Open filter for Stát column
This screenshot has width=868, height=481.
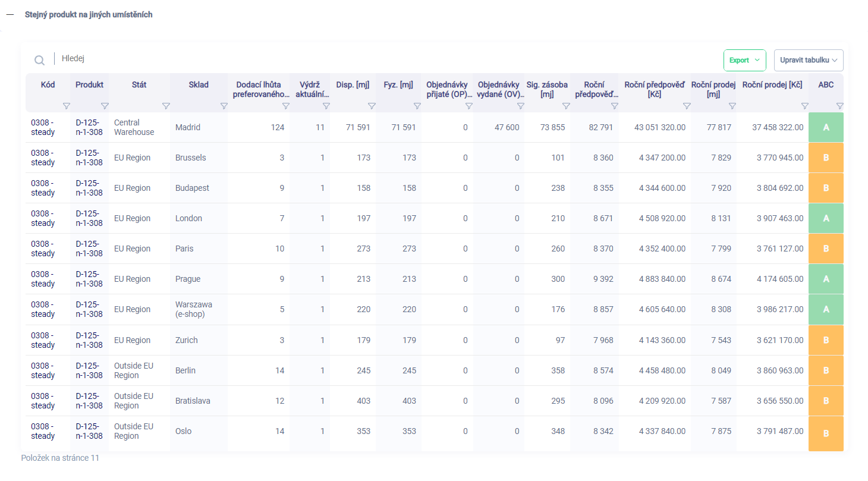166,106
